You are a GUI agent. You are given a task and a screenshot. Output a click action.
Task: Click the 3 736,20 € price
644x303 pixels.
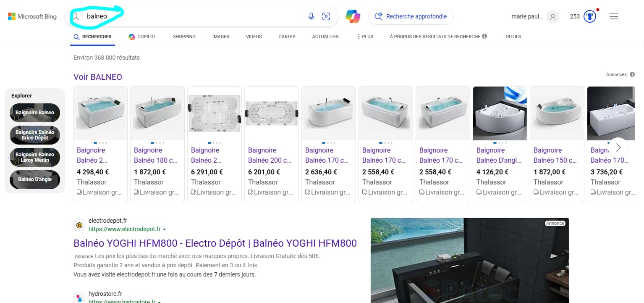pyautogui.click(x=607, y=172)
